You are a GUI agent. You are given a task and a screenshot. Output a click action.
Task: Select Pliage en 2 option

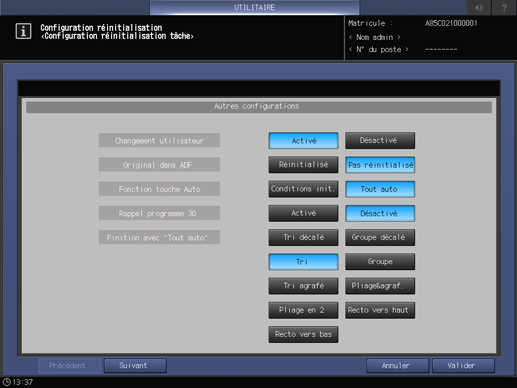pos(303,310)
